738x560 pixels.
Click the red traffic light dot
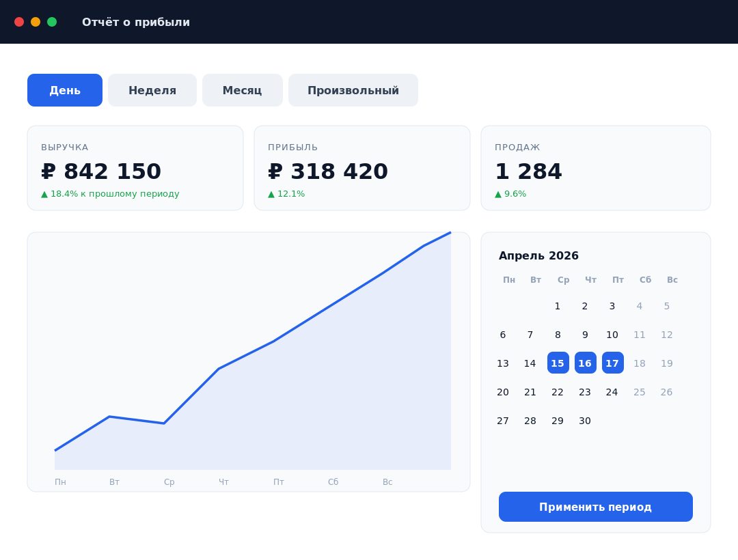[19, 22]
